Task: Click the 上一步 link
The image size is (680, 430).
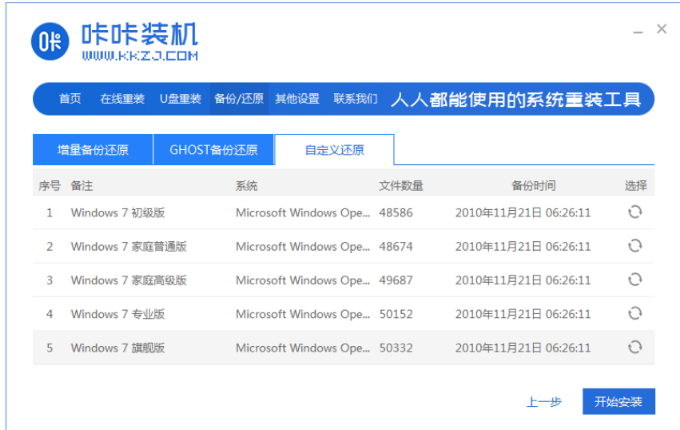Action: tap(544, 402)
